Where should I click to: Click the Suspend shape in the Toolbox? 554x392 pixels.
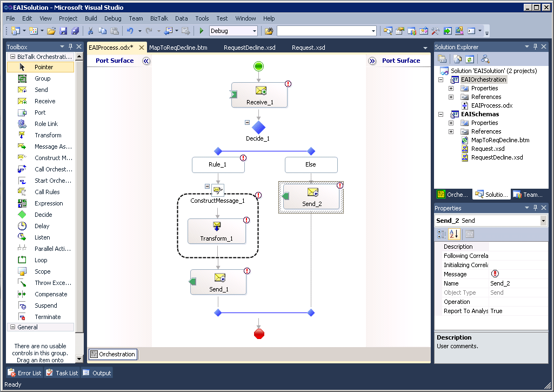[37, 305]
